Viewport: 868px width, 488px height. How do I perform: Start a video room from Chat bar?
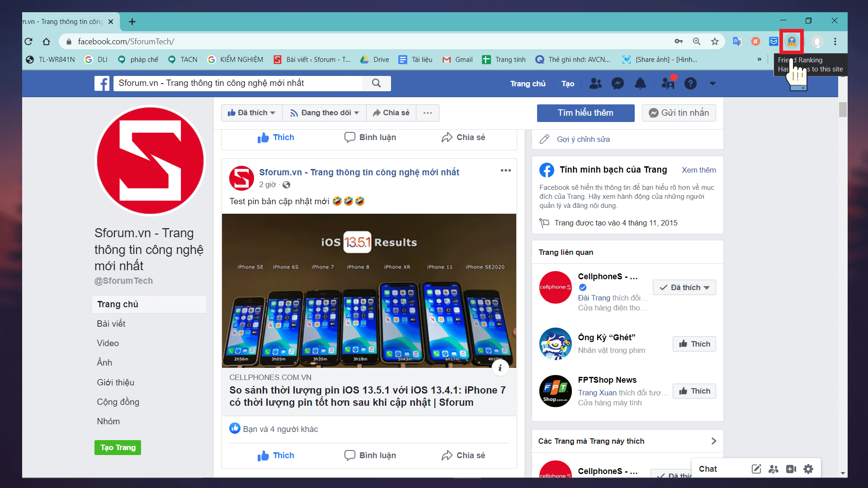pyautogui.click(x=791, y=469)
